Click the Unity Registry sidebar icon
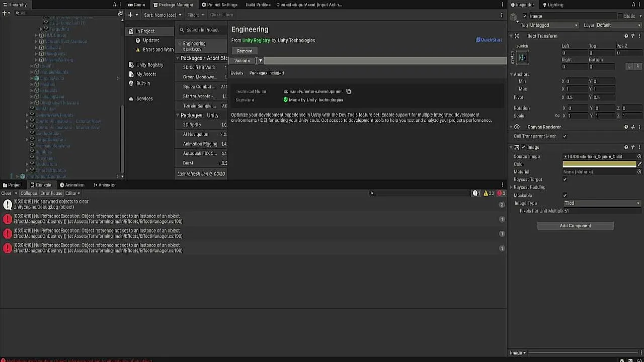This screenshot has width=644, height=362. 131,65
